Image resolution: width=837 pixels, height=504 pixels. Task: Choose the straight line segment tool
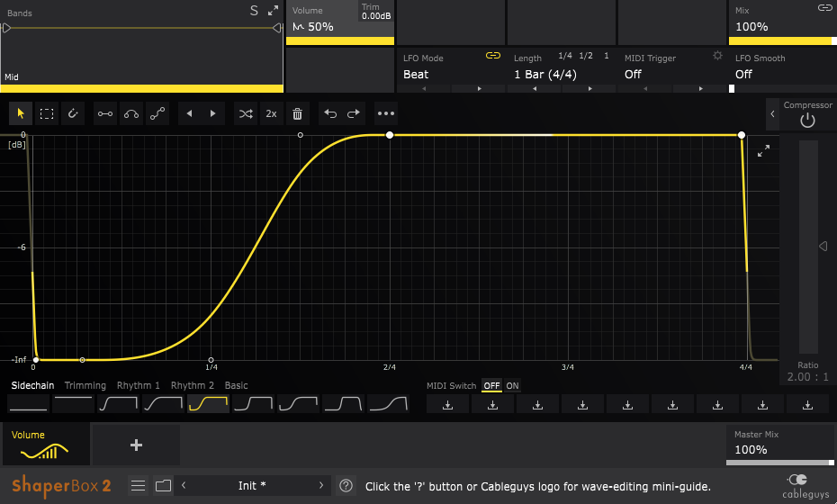pos(105,113)
